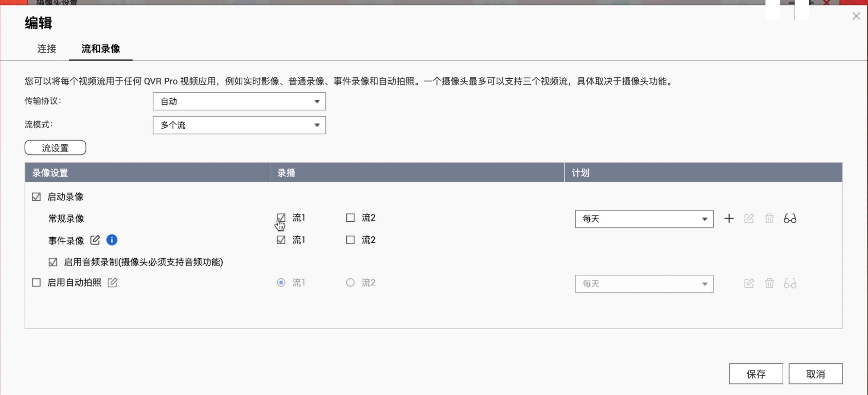Image resolution: width=868 pixels, height=395 pixels.
Task: Open the schedule editor pencil icon for 常规录像
Action: point(749,219)
